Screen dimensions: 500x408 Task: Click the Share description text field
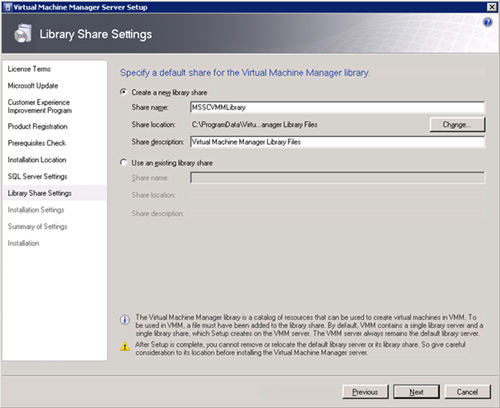(x=337, y=142)
